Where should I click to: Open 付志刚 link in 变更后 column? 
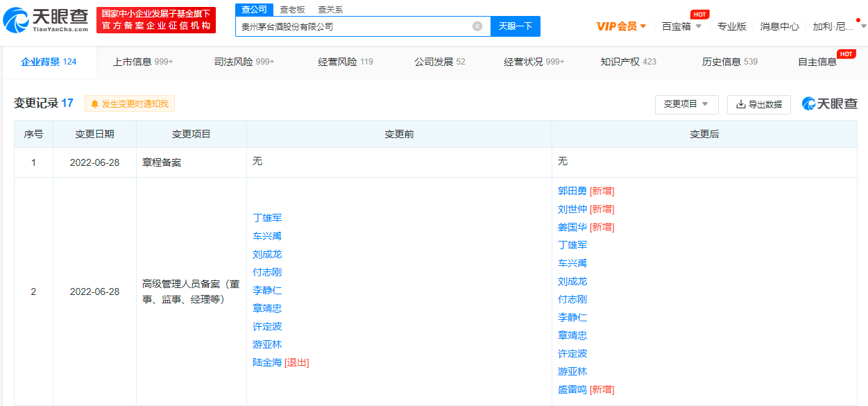click(572, 299)
